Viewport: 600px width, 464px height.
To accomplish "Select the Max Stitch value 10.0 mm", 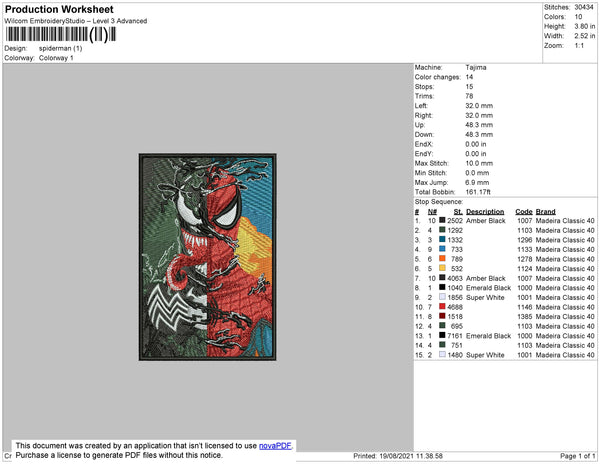I will [x=479, y=163].
